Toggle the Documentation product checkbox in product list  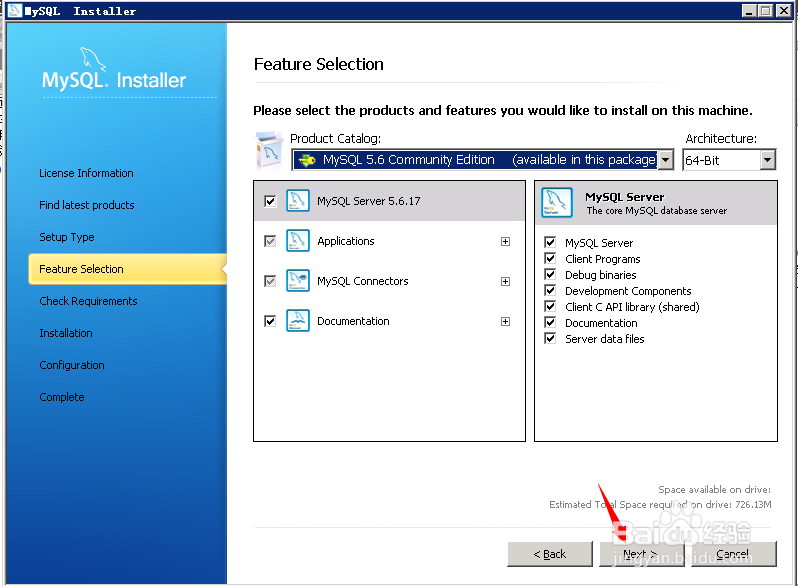270,321
